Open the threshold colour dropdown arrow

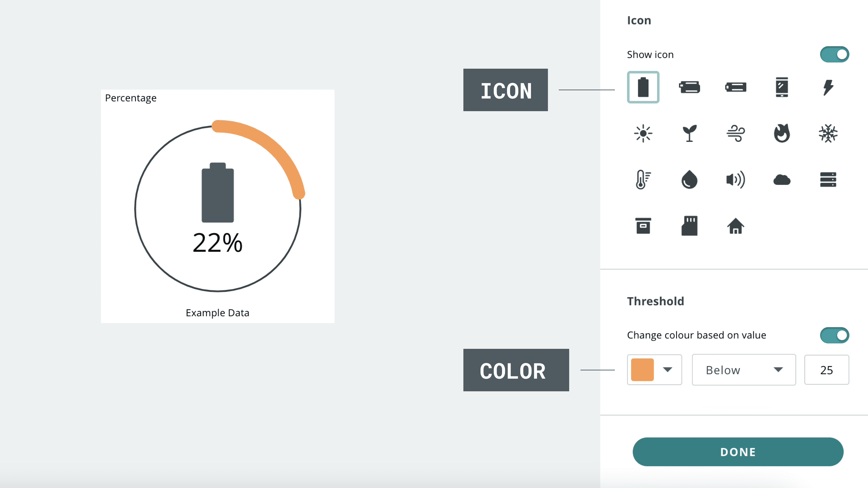(668, 370)
